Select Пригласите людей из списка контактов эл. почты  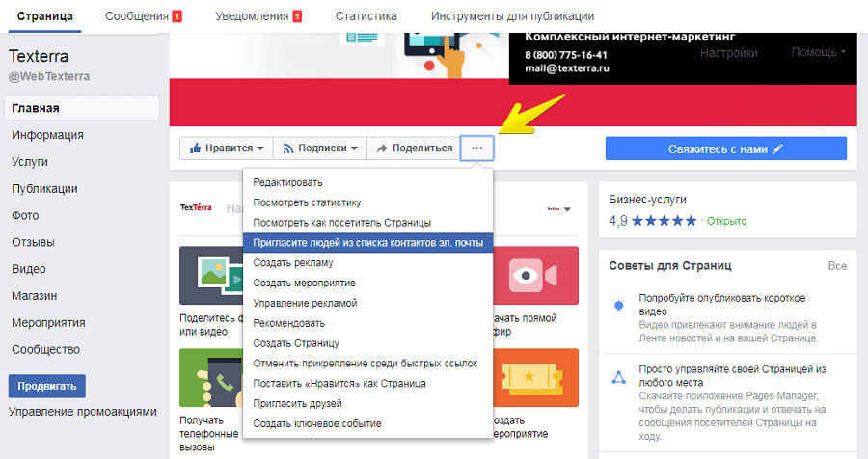coord(367,242)
